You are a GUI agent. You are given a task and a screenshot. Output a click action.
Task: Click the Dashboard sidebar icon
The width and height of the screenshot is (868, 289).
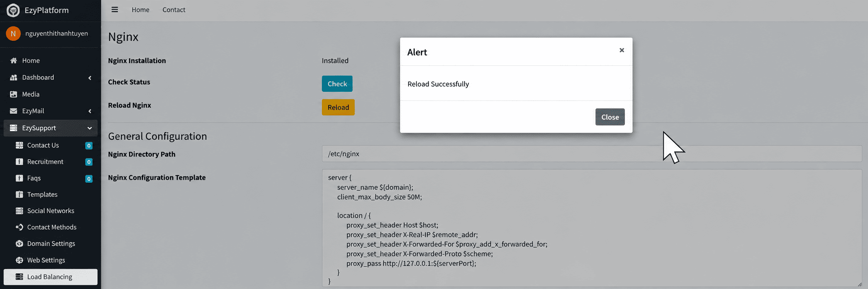(14, 77)
